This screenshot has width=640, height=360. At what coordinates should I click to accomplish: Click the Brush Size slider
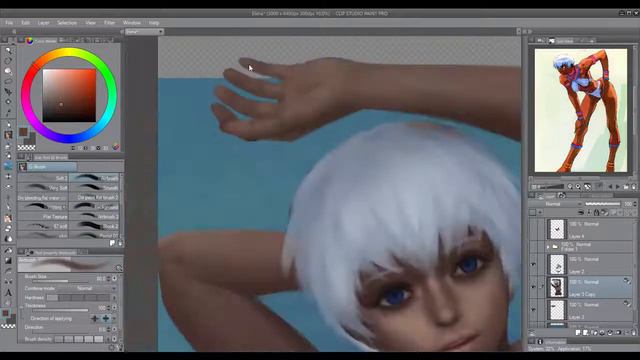click(x=60, y=281)
